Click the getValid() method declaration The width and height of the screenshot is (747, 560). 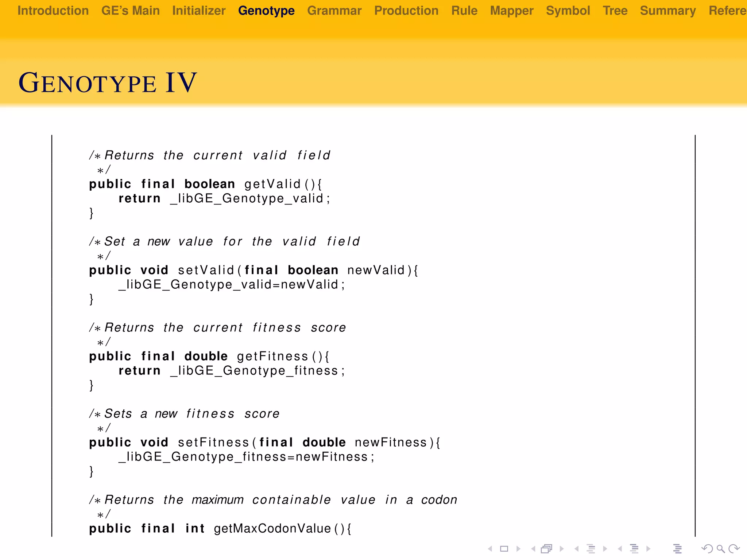click(206, 184)
